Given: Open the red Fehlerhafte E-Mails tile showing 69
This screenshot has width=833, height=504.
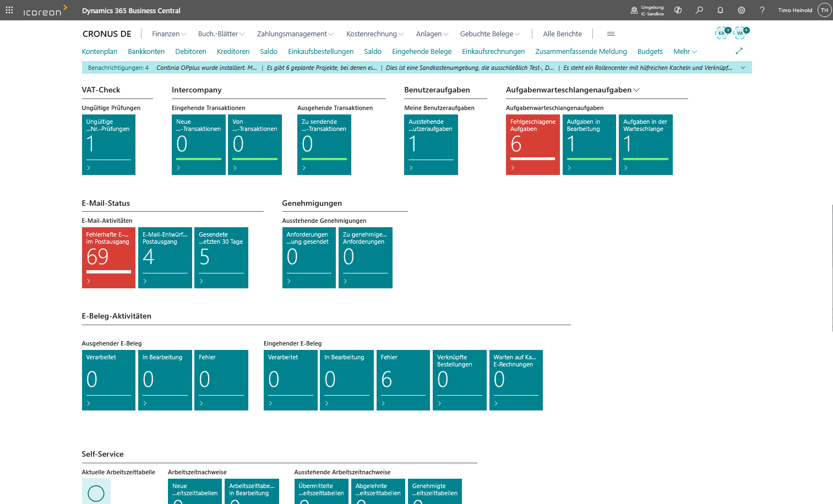Looking at the screenshot, I should [x=108, y=258].
